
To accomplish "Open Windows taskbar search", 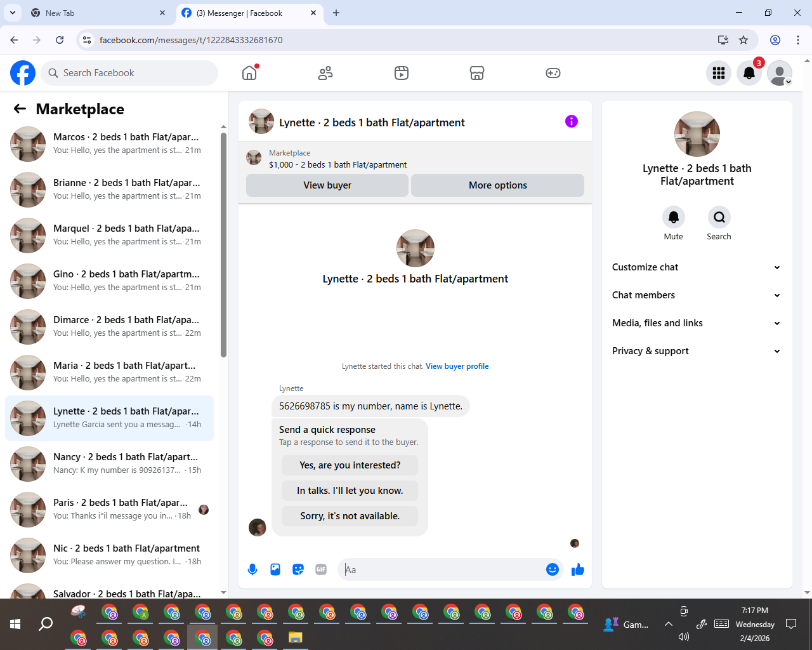I will click(x=46, y=625).
